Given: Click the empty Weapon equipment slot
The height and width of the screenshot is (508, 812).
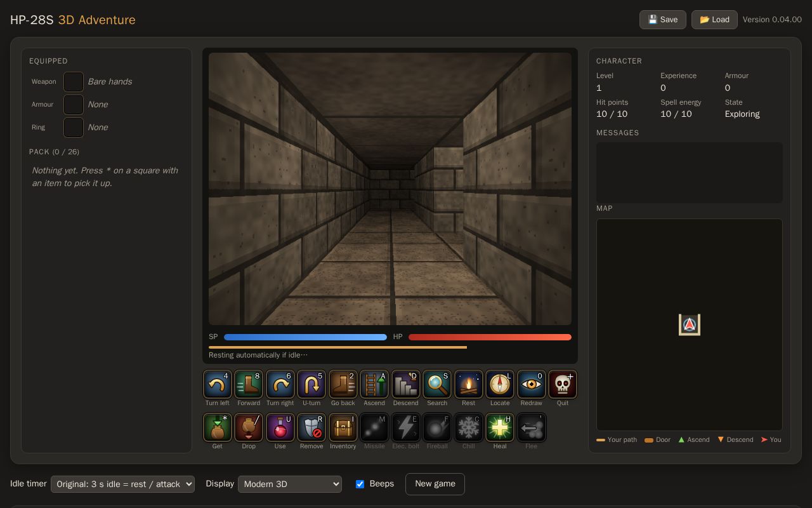Looking at the screenshot, I should (x=74, y=82).
